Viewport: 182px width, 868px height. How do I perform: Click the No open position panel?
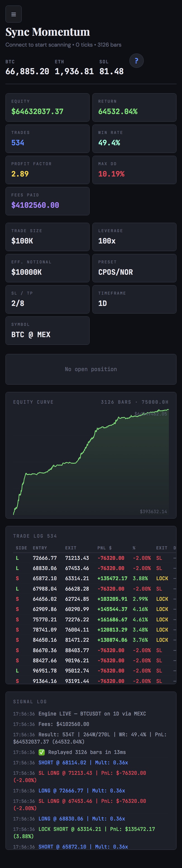[91, 369]
